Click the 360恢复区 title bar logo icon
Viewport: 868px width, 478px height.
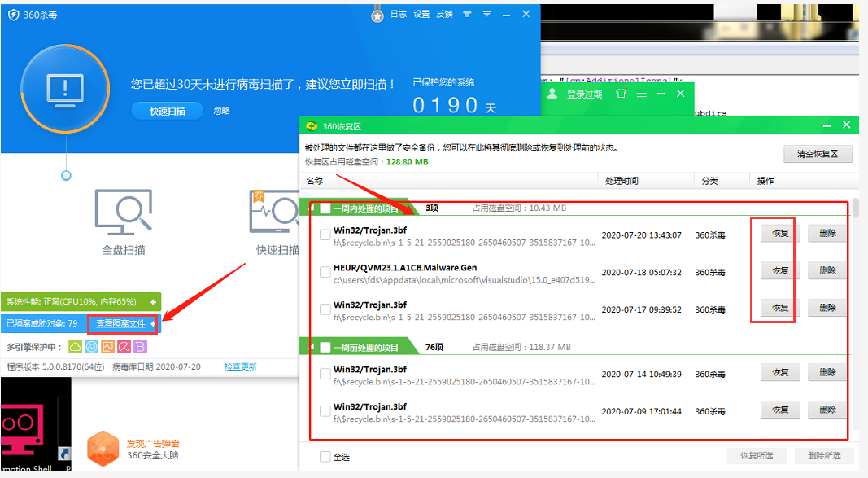[312, 126]
